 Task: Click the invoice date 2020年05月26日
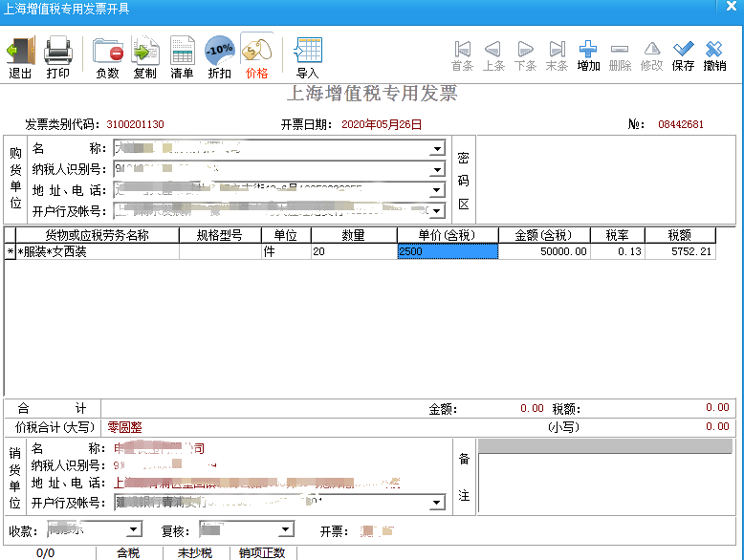pos(382,124)
